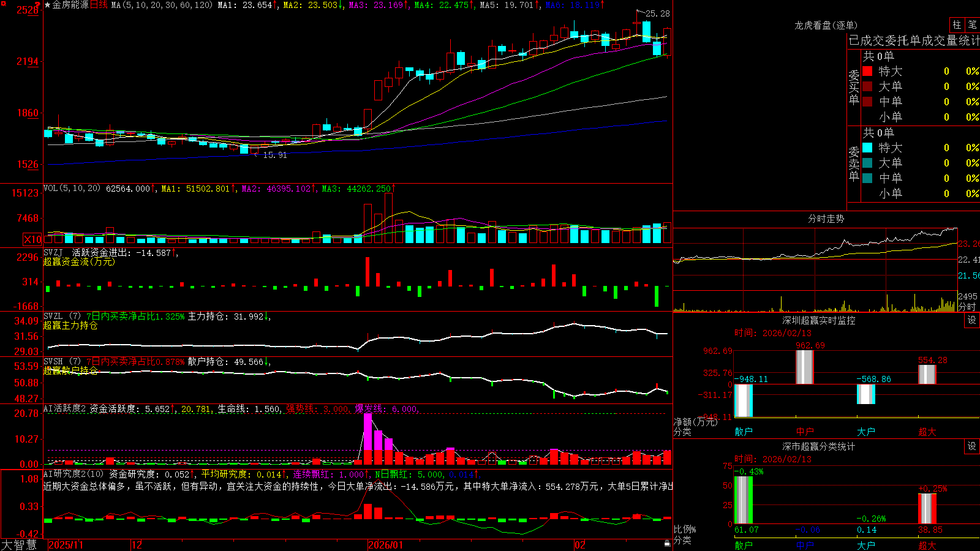This screenshot has width=980, height=551.
Task: Open the MA(5,10,20,30,60,120) indicator parameters
Action: [162, 5]
